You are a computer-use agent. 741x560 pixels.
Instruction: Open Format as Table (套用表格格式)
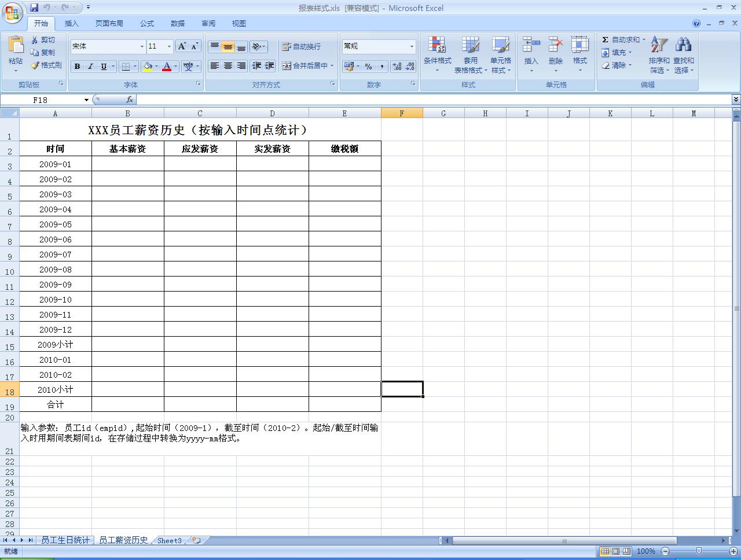(x=470, y=55)
